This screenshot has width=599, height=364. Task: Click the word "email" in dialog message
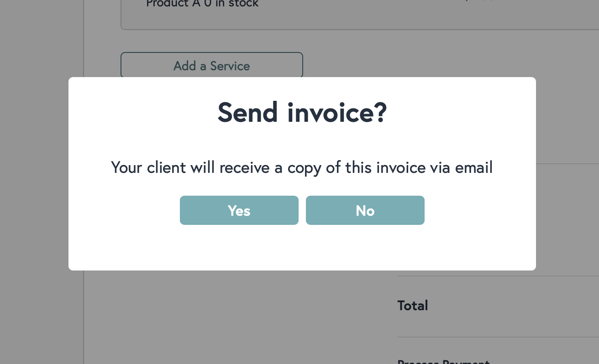click(x=474, y=167)
